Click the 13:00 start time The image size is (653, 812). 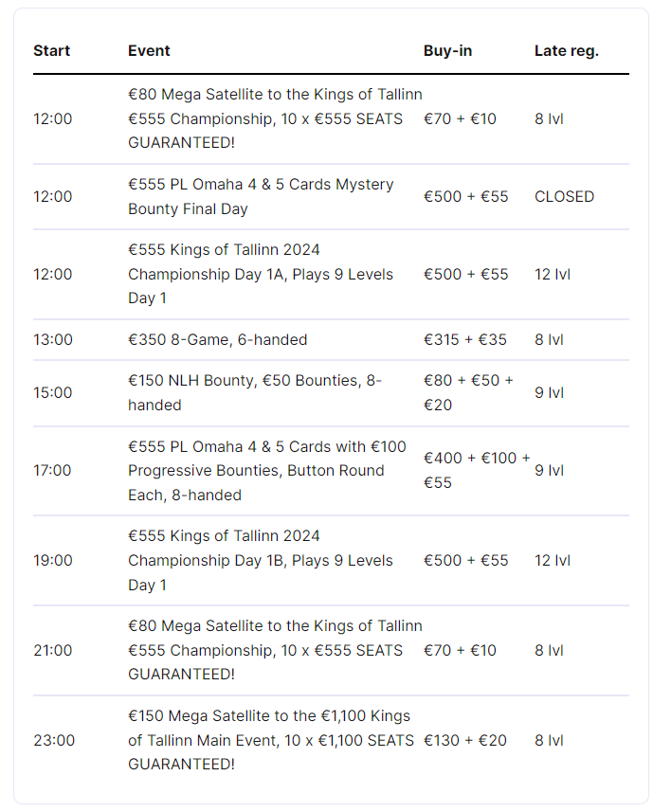(52, 339)
